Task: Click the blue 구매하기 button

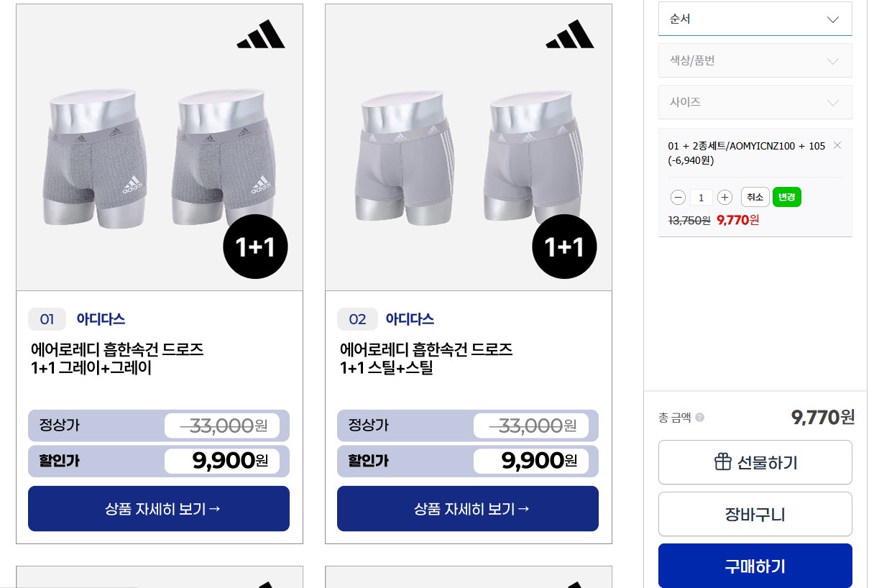Action: pyautogui.click(x=755, y=566)
